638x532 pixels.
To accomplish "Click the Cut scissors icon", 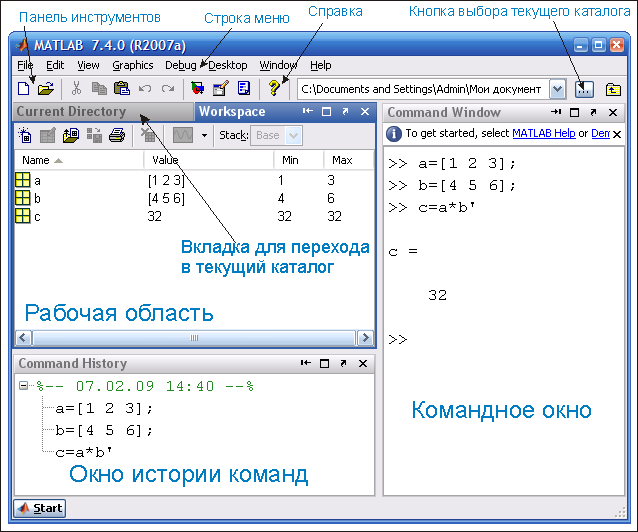I will (76, 88).
